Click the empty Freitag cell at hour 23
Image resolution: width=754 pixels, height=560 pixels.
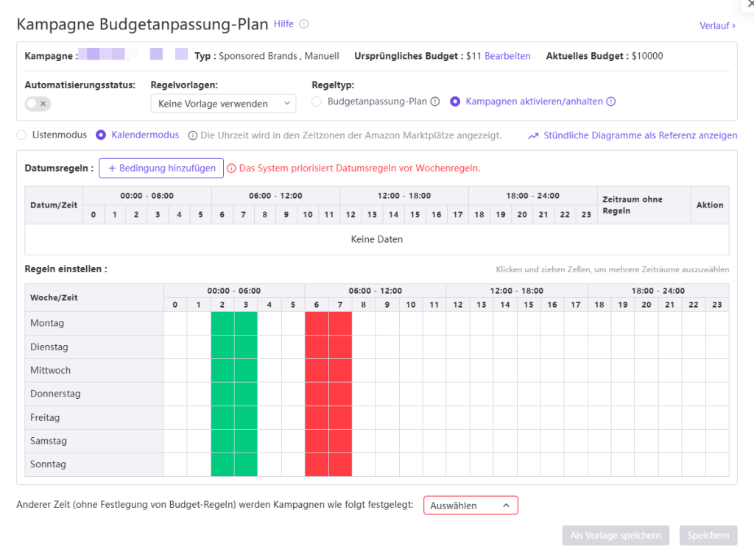point(717,418)
